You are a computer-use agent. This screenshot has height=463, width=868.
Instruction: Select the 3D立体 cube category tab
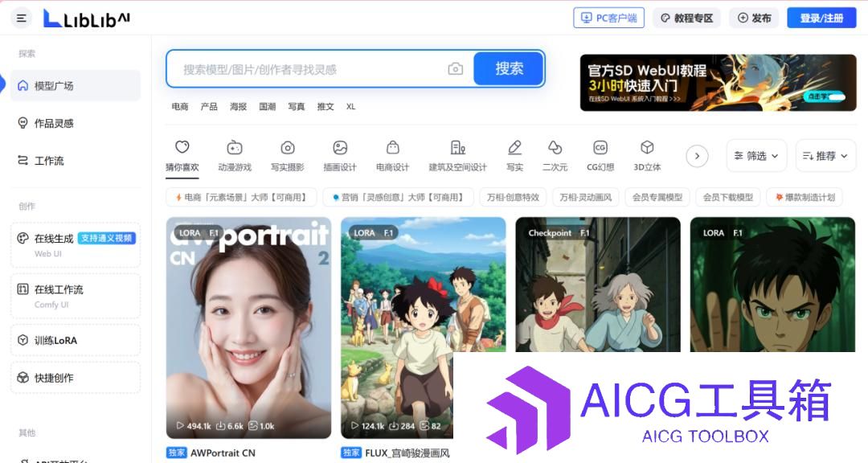[647, 156]
